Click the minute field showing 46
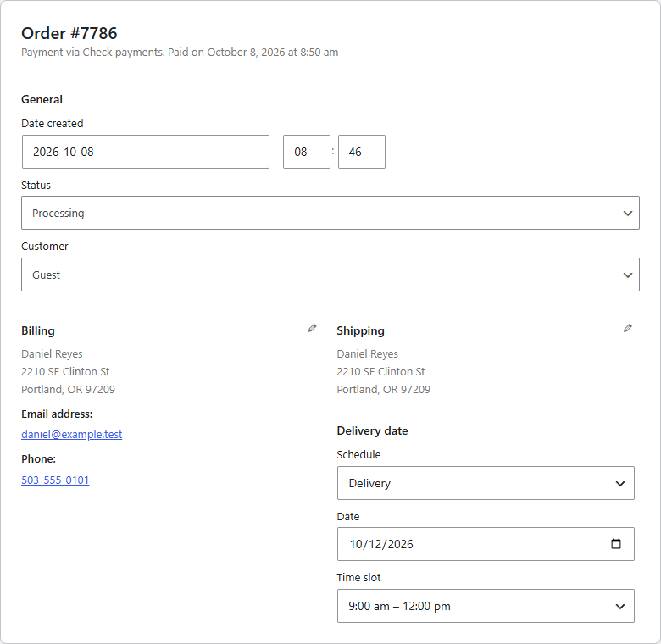Screen dimensions: 661x644 click(x=362, y=152)
